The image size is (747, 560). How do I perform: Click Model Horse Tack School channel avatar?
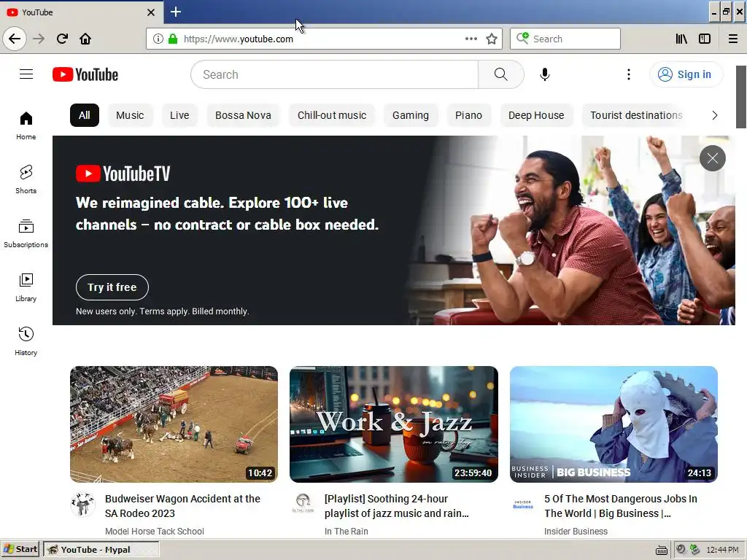click(x=82, y=505)
